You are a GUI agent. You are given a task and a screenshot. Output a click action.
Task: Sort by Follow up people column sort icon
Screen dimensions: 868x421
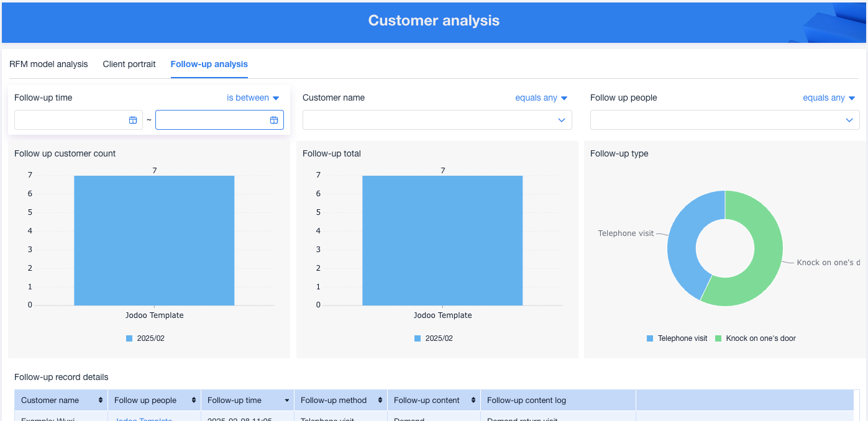tap(194, 401)
